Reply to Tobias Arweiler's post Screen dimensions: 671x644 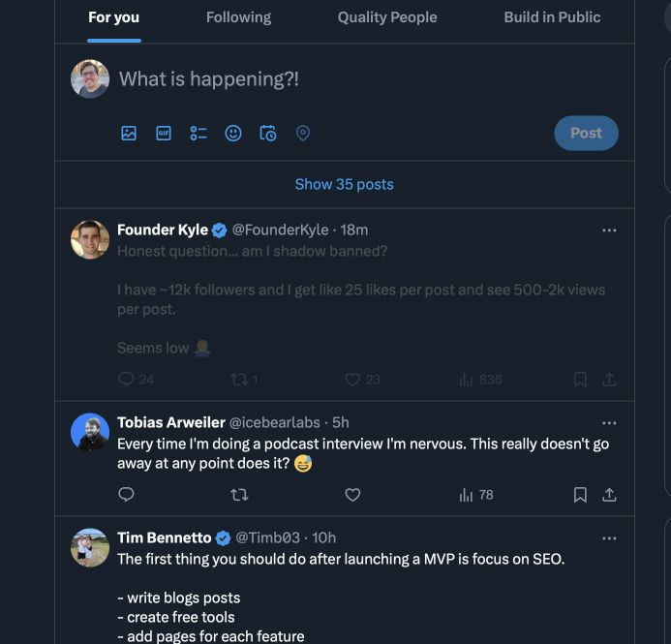click(x=126, y=495)
